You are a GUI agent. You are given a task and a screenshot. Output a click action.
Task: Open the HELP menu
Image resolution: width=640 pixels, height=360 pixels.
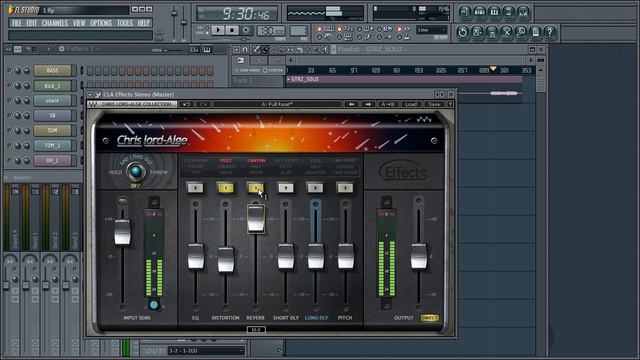(143, 23)
